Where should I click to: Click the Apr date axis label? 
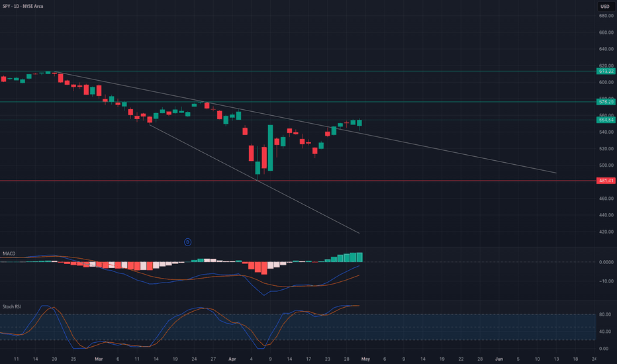(232, 359)
